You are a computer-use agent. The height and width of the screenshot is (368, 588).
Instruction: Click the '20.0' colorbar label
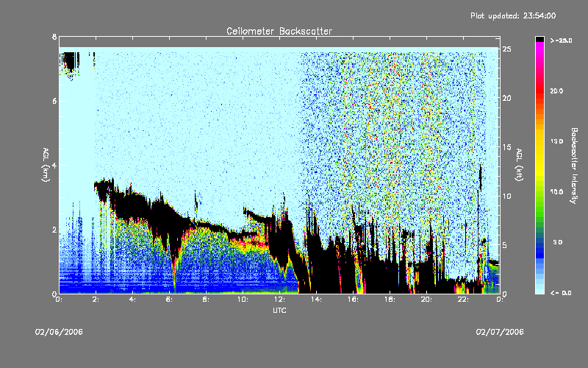(556, 91)
